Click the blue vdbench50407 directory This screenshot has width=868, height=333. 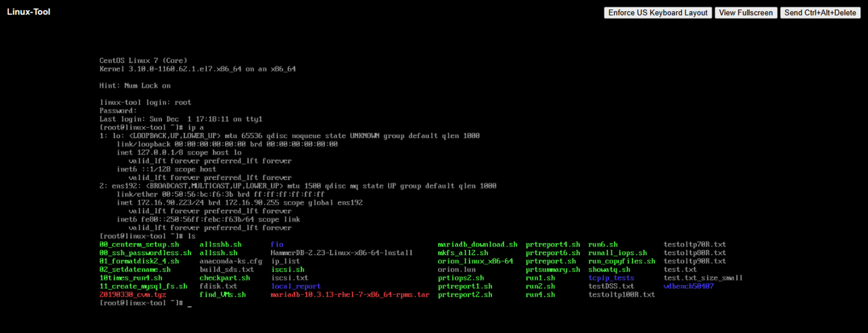tap(689, 286)
